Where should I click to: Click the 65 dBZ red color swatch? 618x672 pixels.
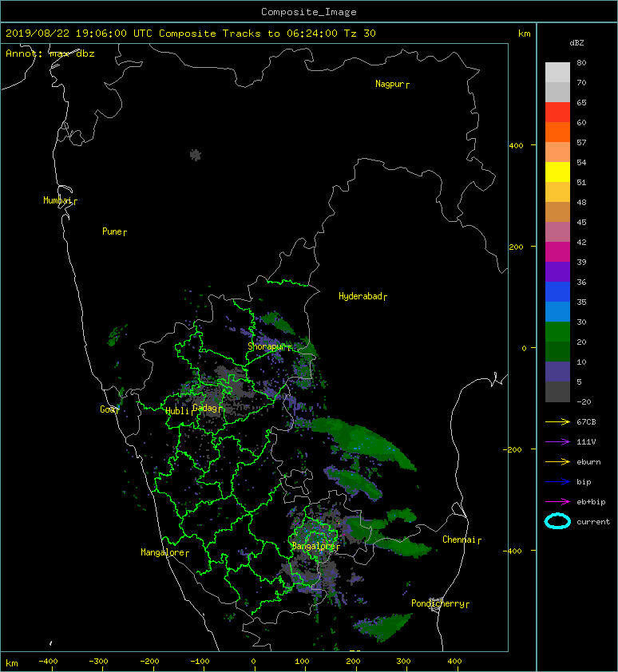[x=557, y=113]
